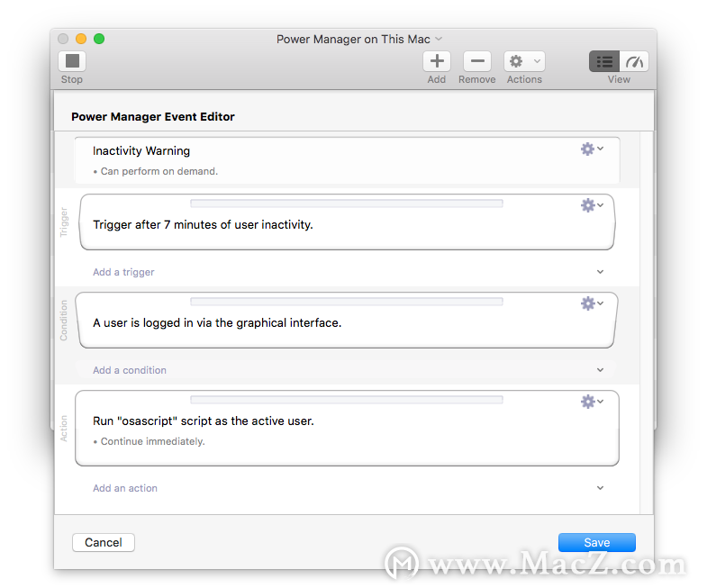Open gear menu for osascript action
The height and width of the screenshot is (588, 707).
(592, 402)
